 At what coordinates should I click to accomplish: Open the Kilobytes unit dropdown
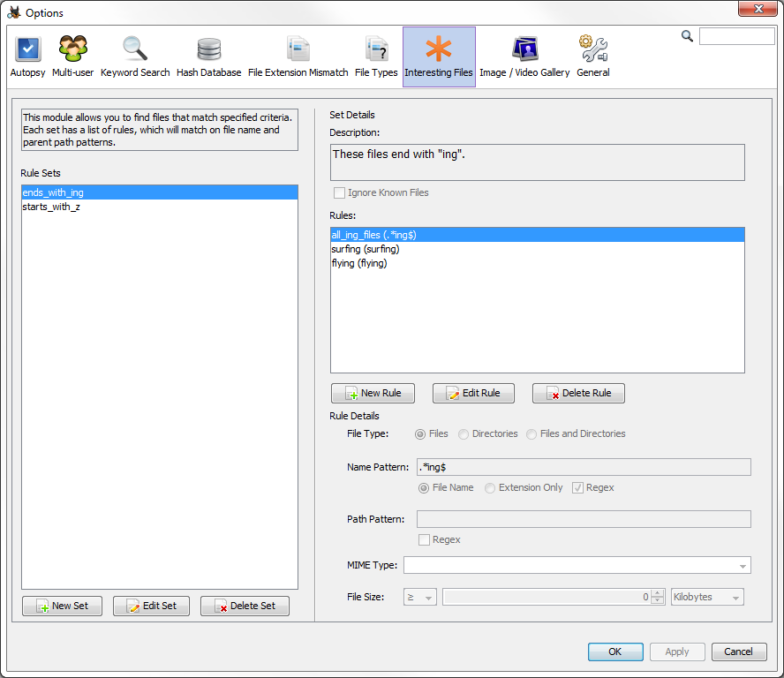click(x=707, y=597)
